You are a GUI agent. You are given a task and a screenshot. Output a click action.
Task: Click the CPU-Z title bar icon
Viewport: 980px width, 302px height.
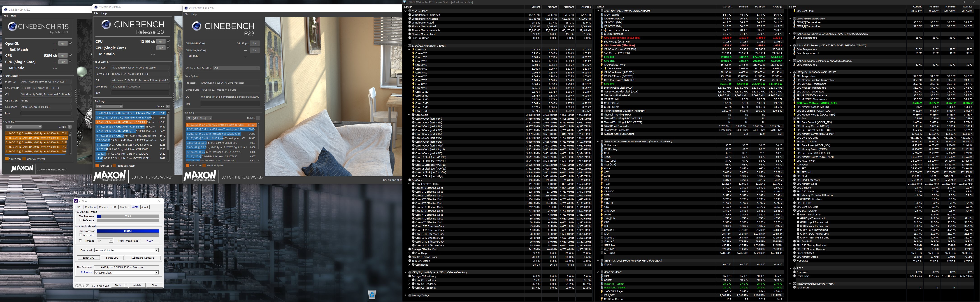(x=76, y=201)
